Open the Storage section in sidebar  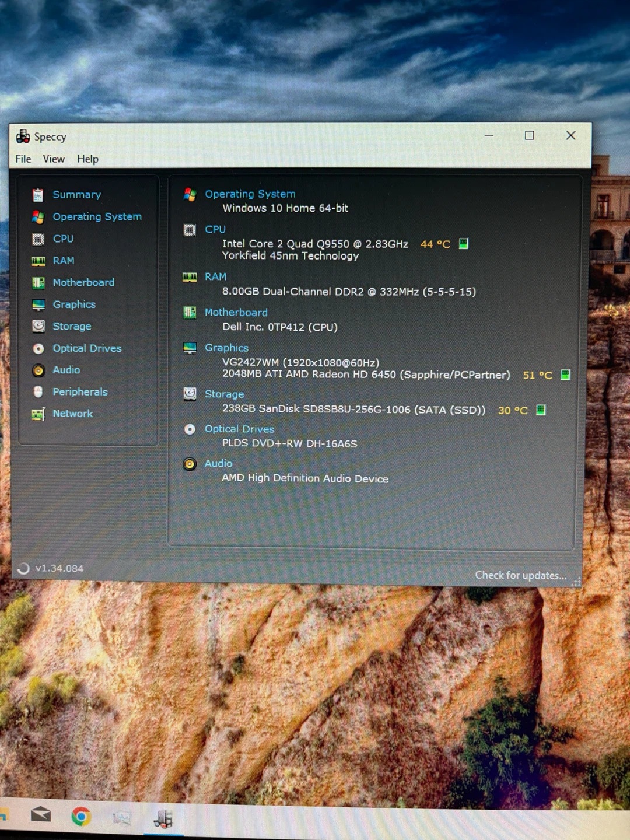point(72,327)
